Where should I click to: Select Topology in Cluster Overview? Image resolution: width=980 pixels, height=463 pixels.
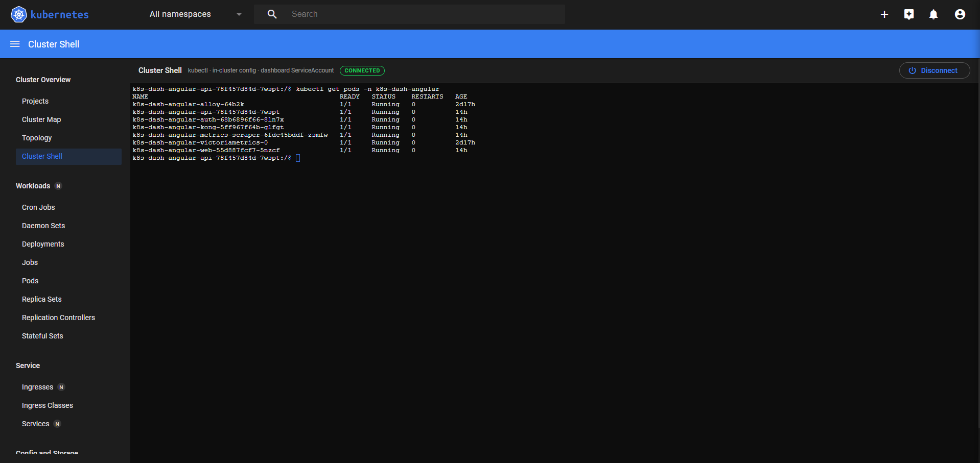point(37,138)
